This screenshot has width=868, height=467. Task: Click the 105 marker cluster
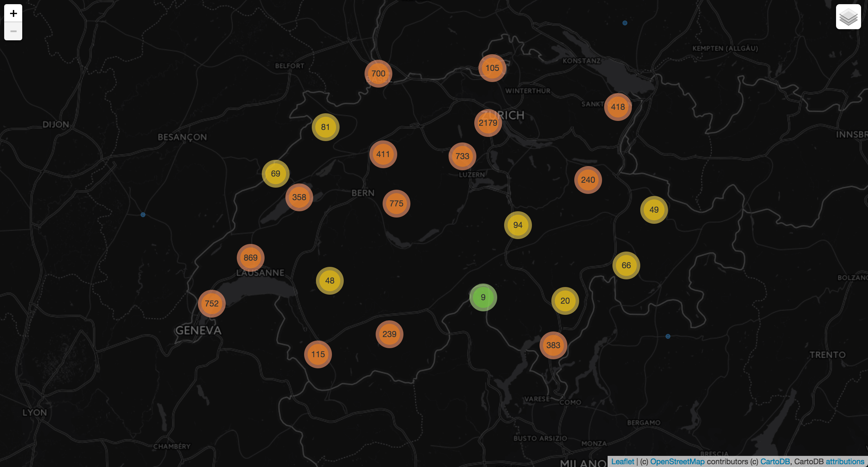pos(492,68)
